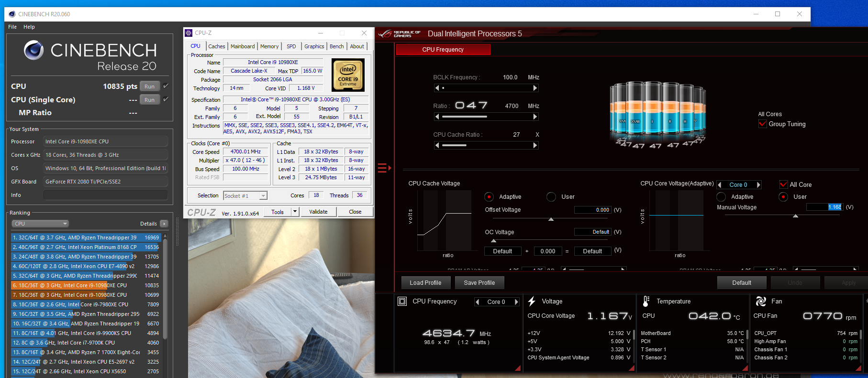The image size is (868, 378).
Task: Click the Cinebench app icon in title bar
Action: pos(11,14)
